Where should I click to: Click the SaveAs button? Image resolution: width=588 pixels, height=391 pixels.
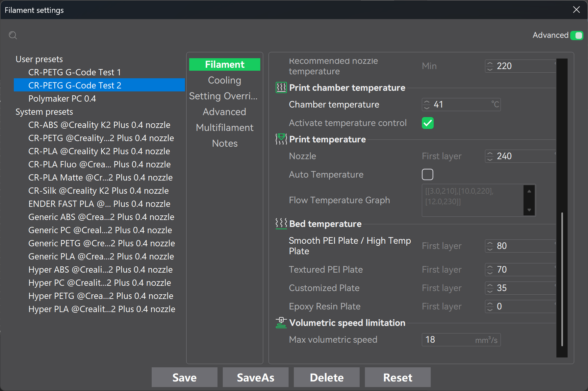(256, 378)
